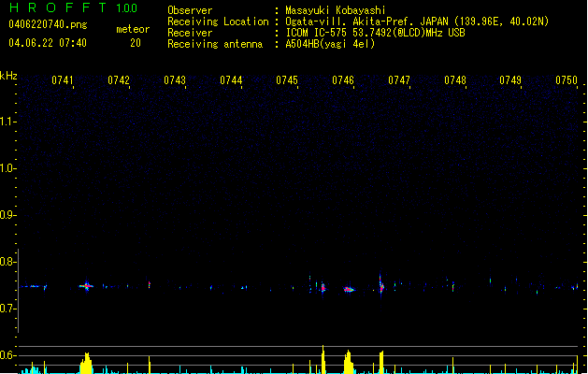Click the wide yellow power peak below 0746
The image size is (588, 374).
349,362
